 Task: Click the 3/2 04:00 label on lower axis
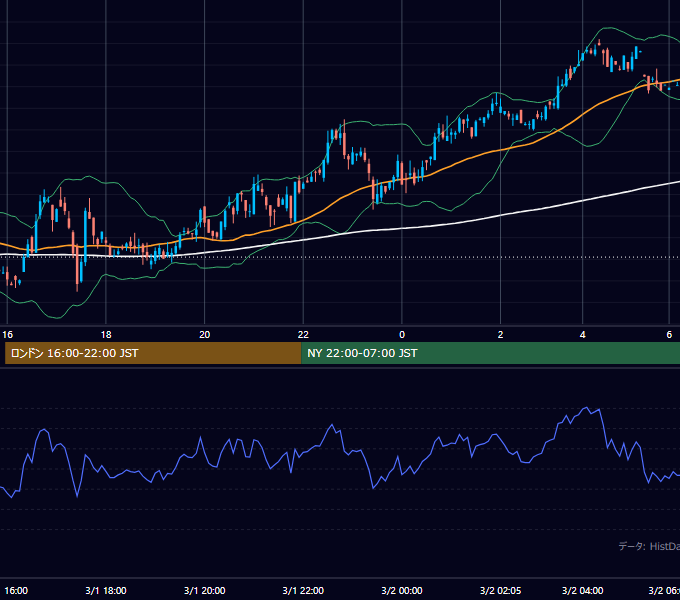pos(582,590)
